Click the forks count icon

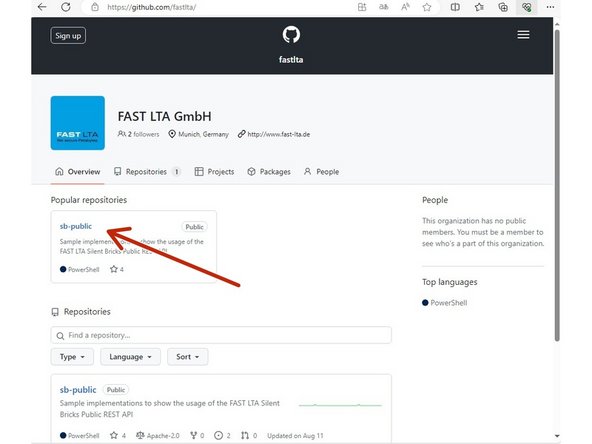[x=193, y=435]
